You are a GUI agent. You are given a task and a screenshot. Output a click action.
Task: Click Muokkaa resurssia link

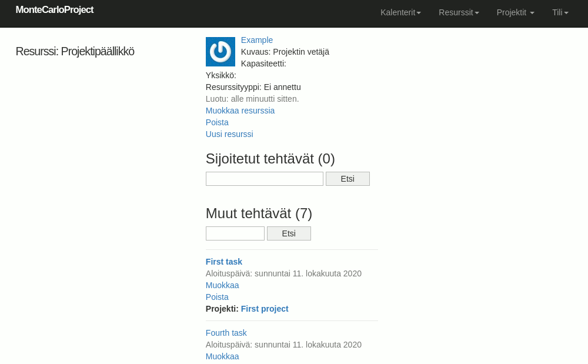240,111
